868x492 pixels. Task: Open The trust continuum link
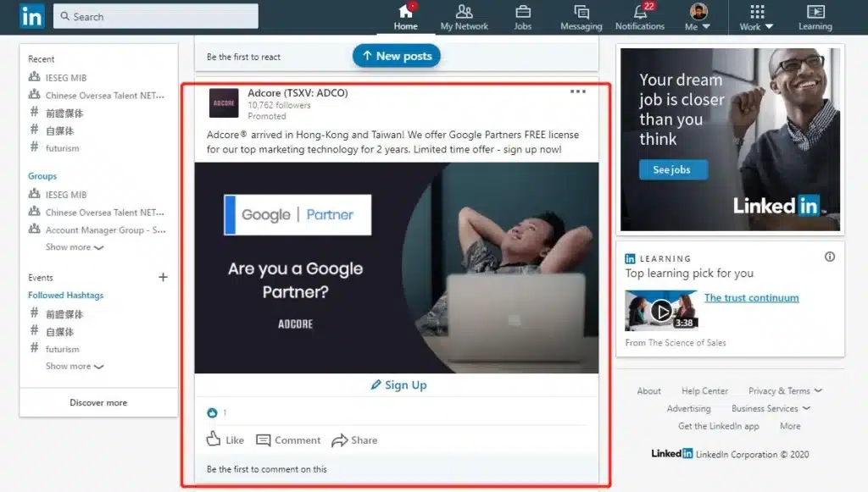pos(751,298)
